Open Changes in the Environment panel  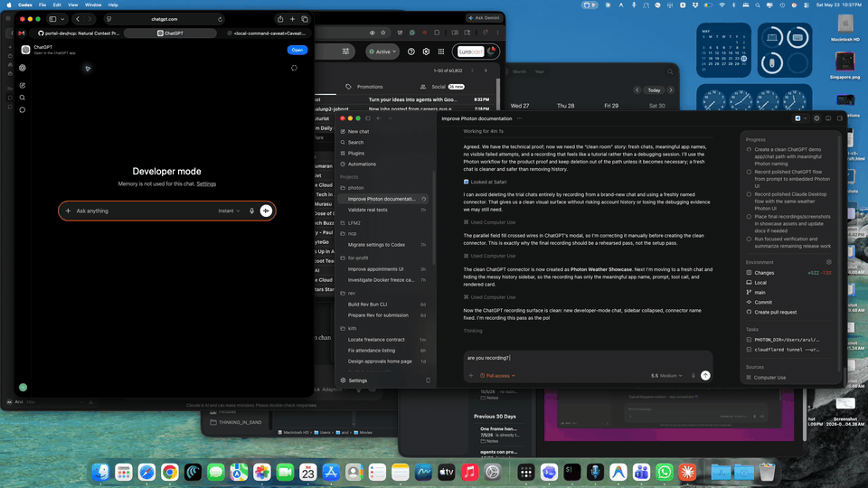788,273
